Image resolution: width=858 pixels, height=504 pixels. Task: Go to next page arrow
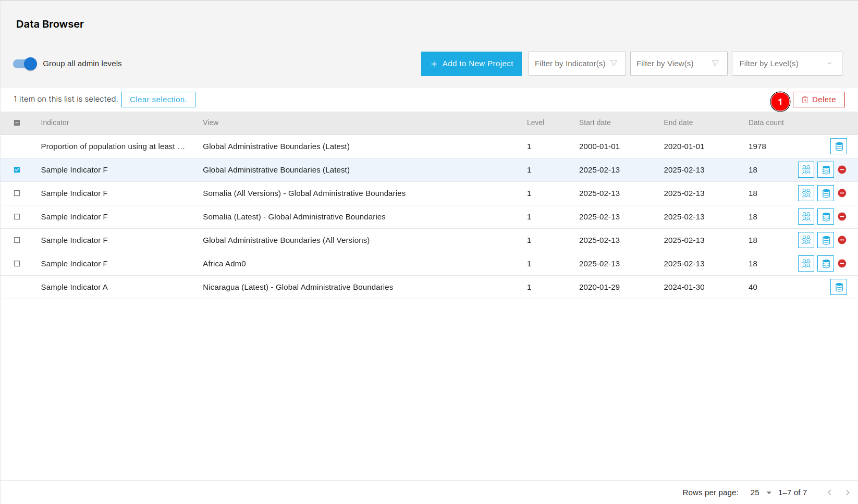848,493
